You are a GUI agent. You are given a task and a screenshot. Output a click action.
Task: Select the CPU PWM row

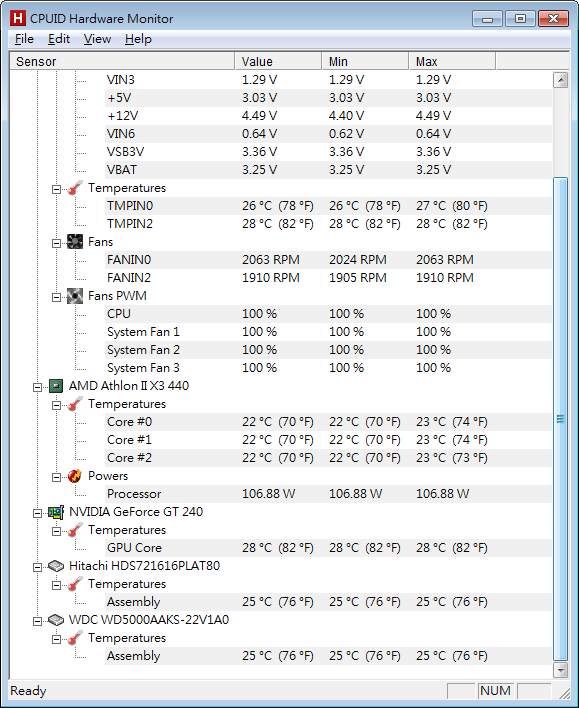[x=328, y=314]
